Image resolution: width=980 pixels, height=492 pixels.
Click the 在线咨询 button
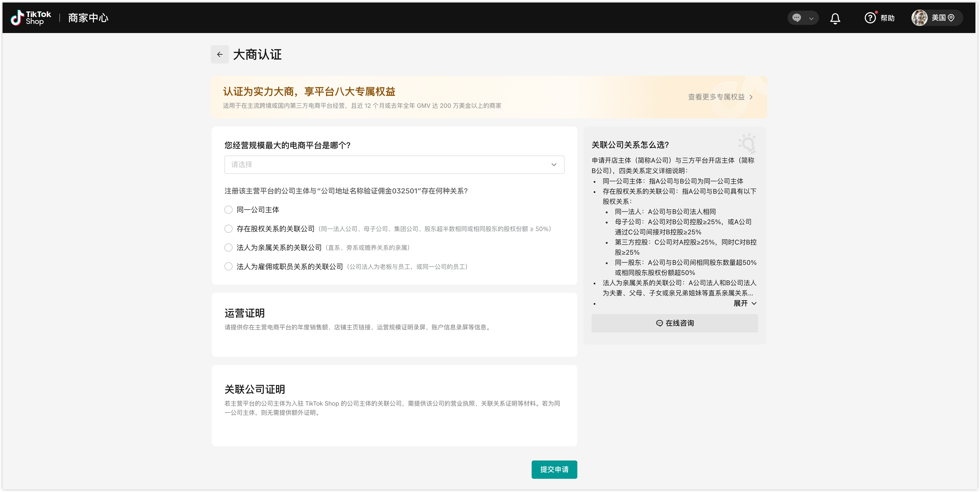click(x=675, y=323)
